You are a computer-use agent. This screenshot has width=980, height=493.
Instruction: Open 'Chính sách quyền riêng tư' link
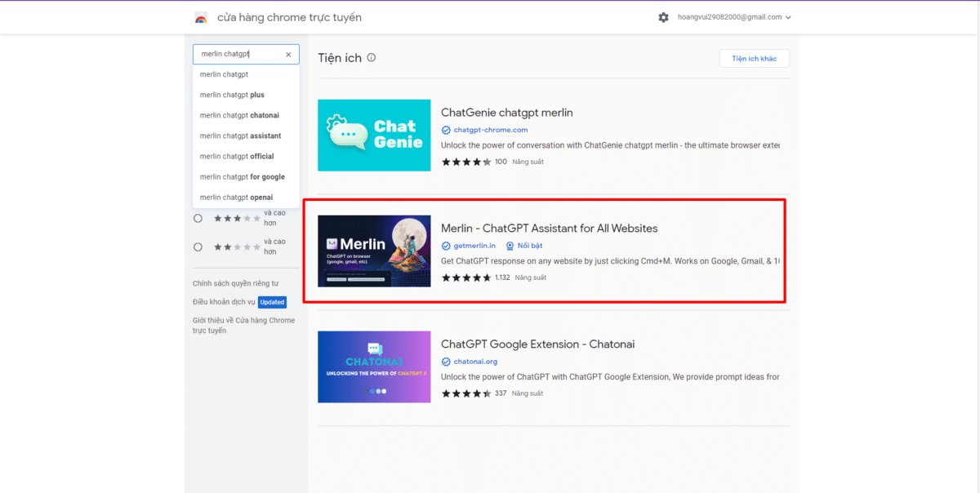click(235, 283)
